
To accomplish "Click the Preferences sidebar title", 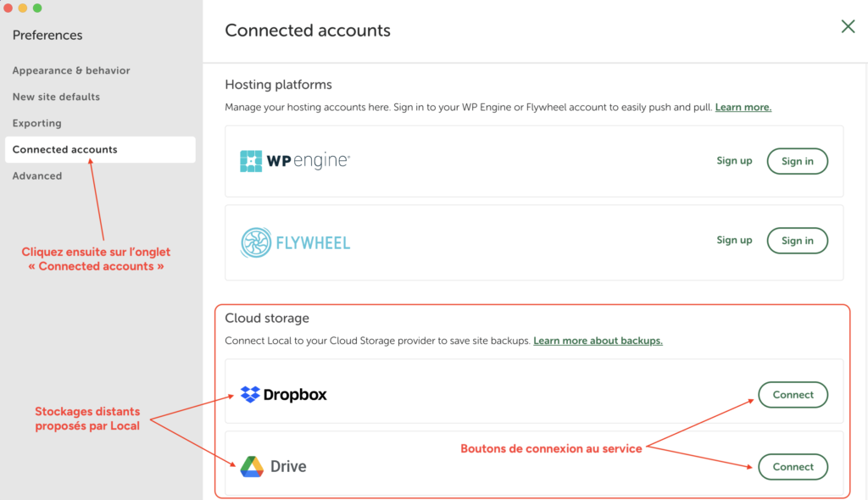I will click(47, 35).
